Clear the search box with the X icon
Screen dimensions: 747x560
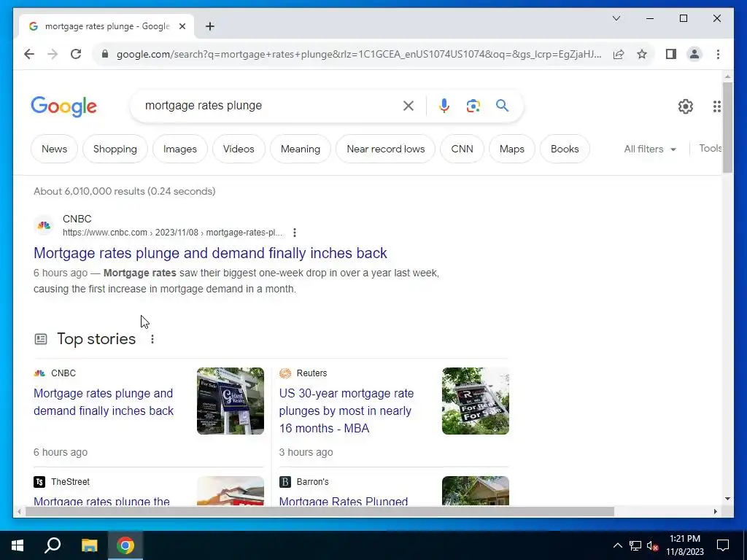pyautogui.click(x=409, y=106)
